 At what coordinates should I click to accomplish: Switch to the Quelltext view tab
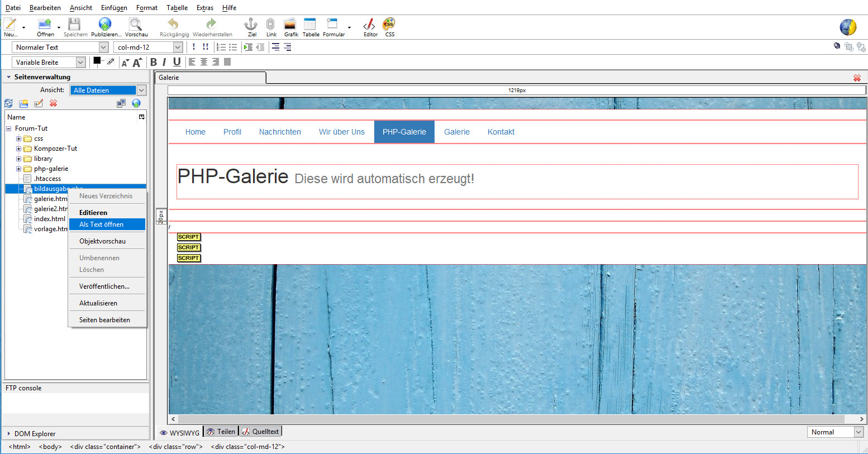(261, 432)
